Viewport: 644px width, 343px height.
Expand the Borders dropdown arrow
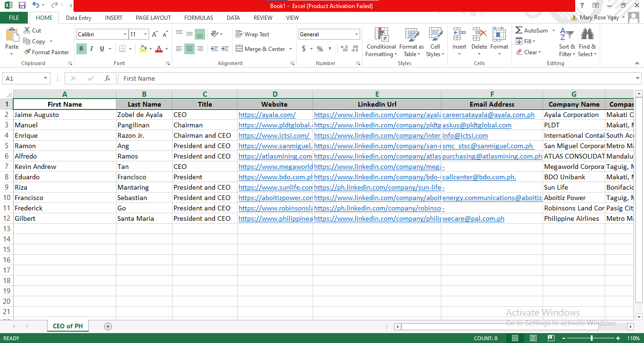130,49
